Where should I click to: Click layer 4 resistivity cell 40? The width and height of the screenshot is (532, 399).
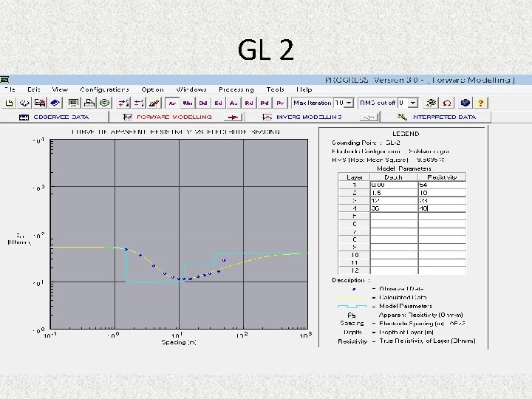442,208
